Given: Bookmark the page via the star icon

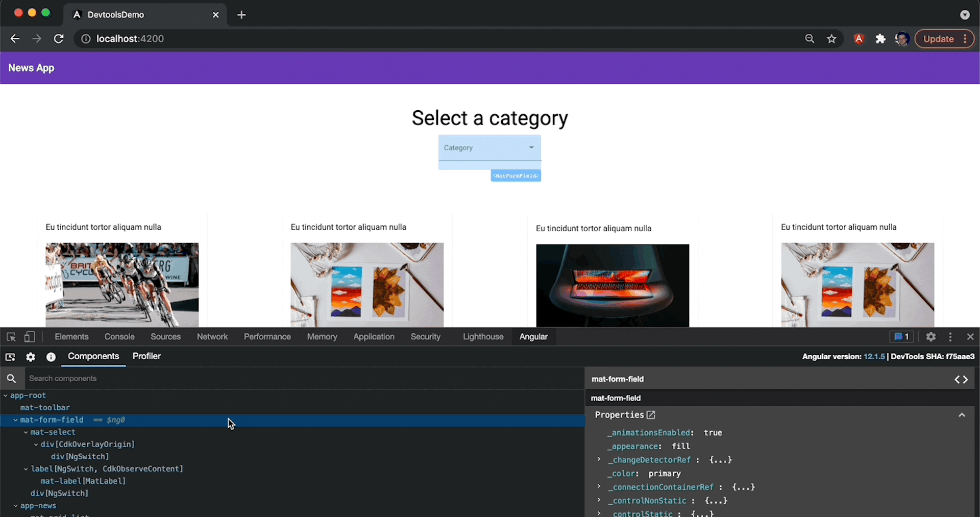Looking at the screenshot, I should (x=831, y=38).
